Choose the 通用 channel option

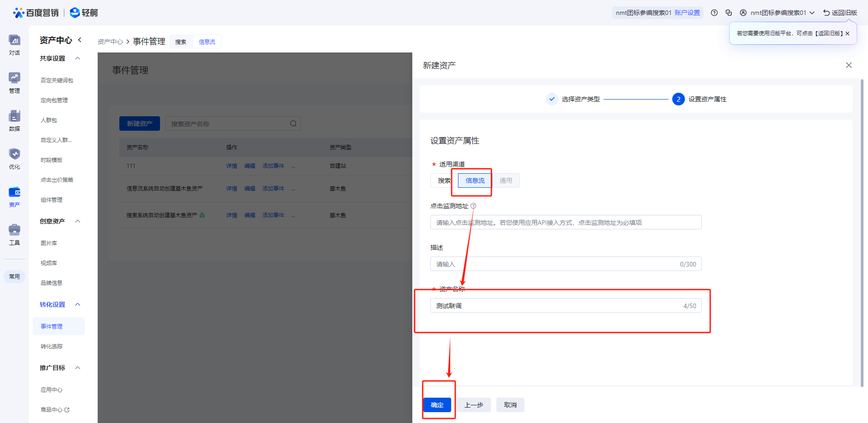(x=506, y=181)
